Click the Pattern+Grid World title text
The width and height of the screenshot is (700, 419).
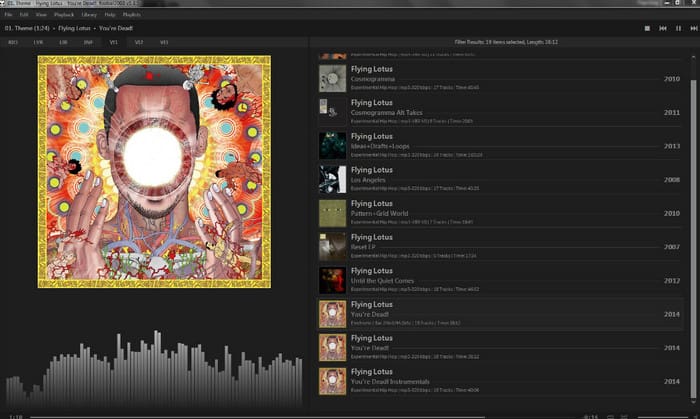379,213
